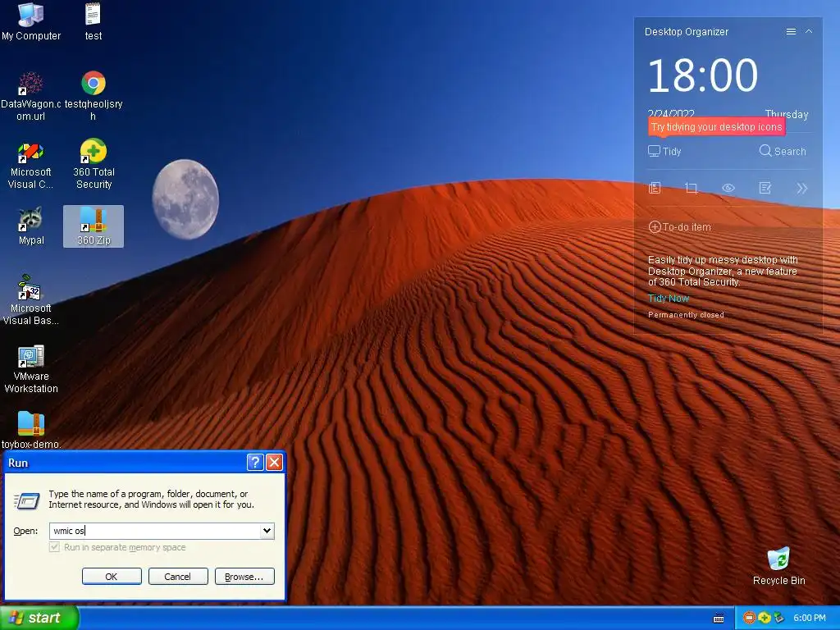This screenshot has width=840, height=630.
Task: Click the news list icon in Desktop Organizer
Action: point(655,188)
